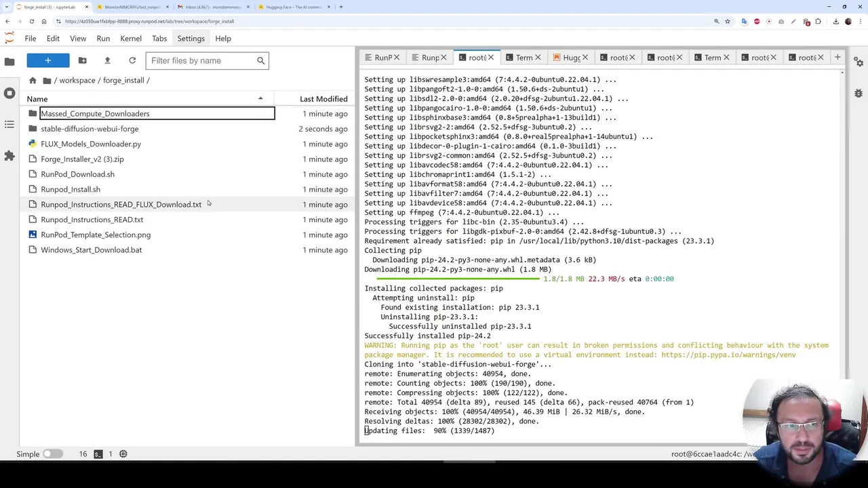Go to the root folder via home icon
Screen dimensions: 868x488
point(33,80)
